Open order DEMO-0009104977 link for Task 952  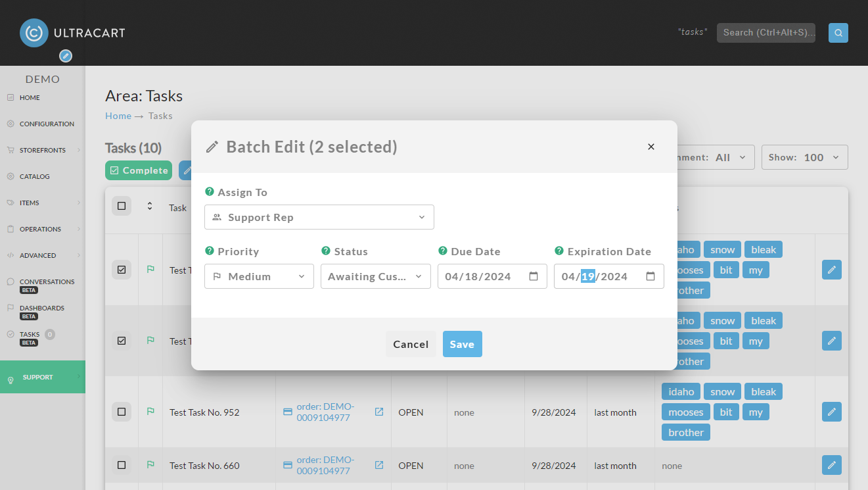click(325, 412)
